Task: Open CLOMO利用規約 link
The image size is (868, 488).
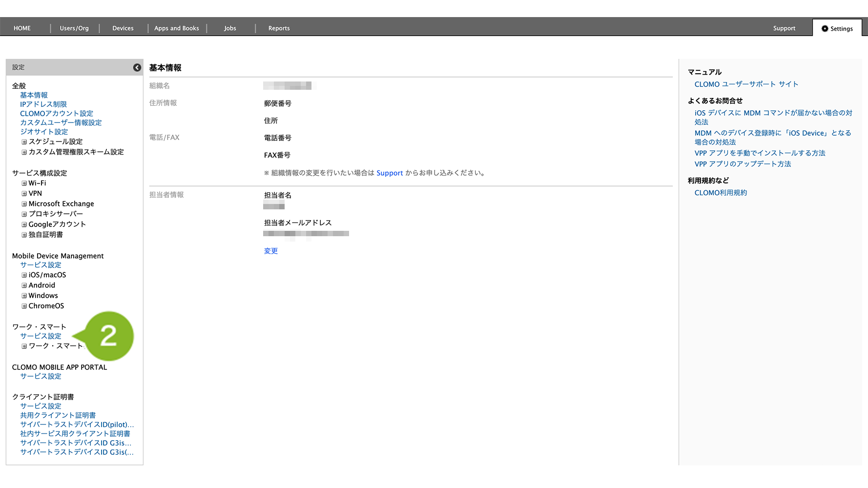Action: pos(721,193)
